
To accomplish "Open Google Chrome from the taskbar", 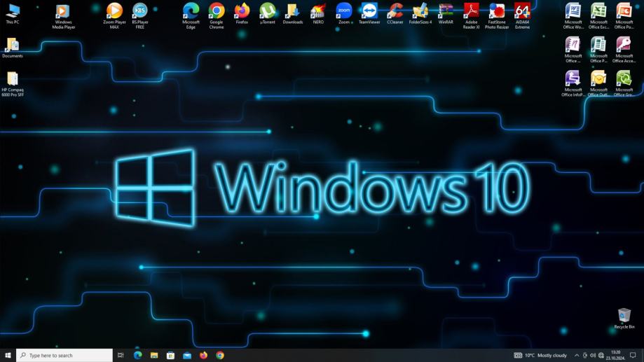I will click(220, 356).
